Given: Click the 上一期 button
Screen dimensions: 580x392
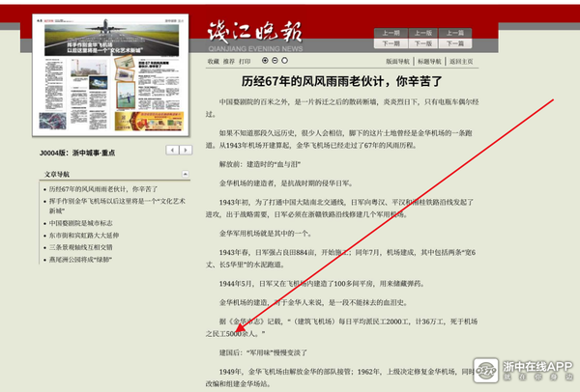Looking at the screenshot, I should 391,33.
